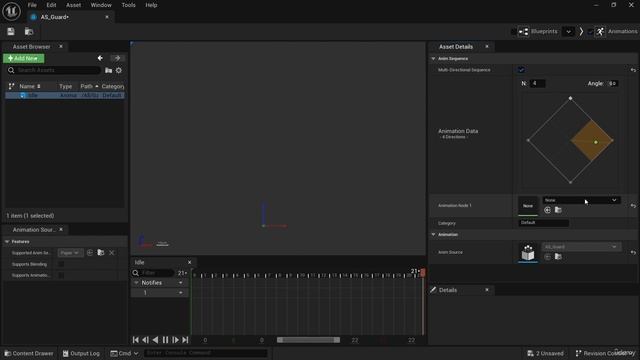Open the Help menu

(x=151, y=5)
